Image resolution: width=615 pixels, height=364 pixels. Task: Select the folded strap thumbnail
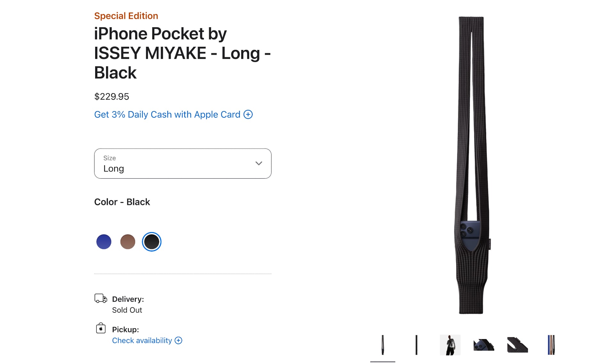point(416,345)
